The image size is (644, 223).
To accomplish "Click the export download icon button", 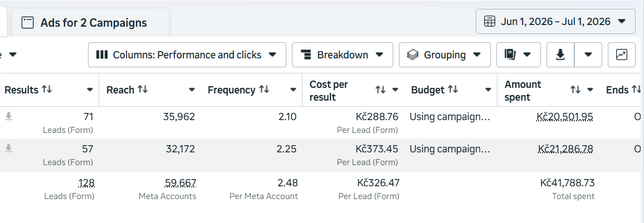I will tap(560, 55).
